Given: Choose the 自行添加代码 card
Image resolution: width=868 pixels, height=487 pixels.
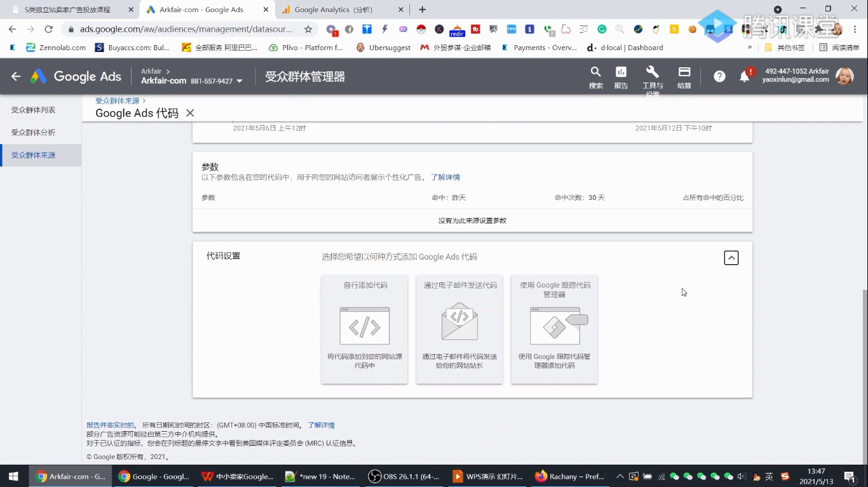Looking at the screenshot, I should pos(363,329).
